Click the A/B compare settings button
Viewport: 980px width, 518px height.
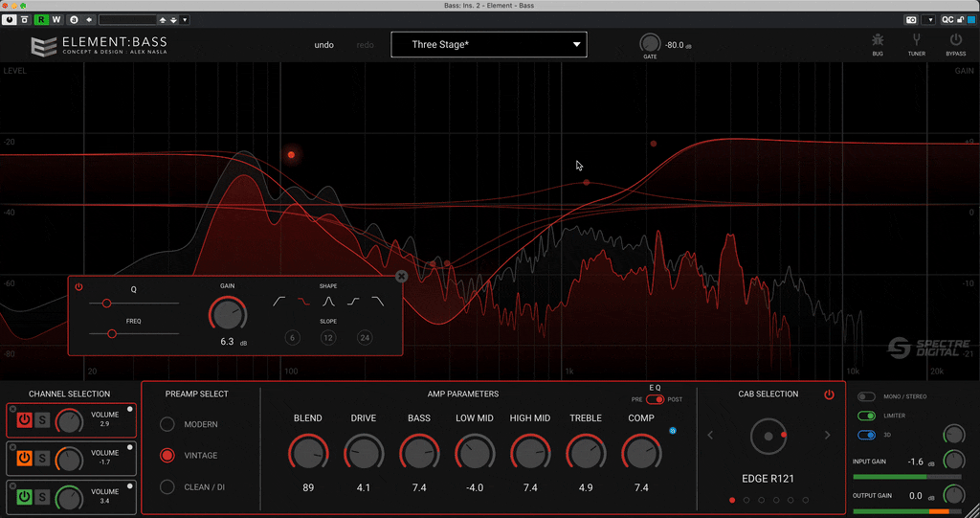point(74,20)
